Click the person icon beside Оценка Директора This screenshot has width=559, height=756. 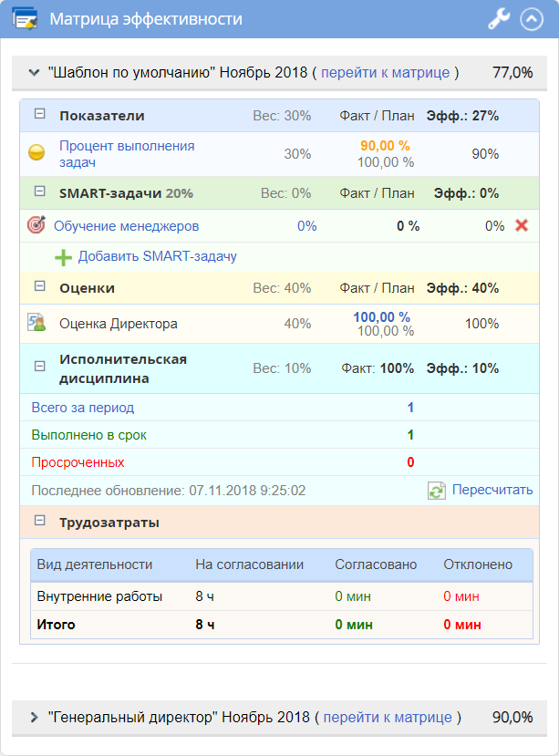pyautogui.click(x=36, y=323)
